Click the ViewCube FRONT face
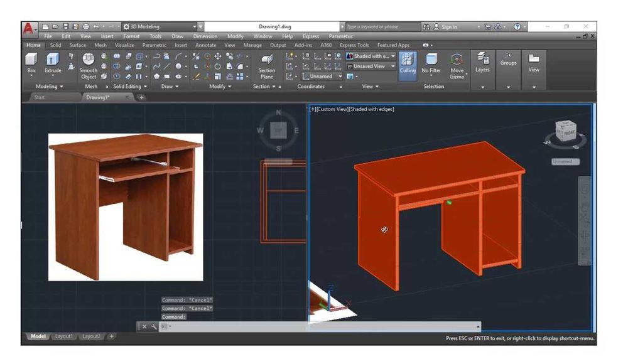 click(x=569, y=133)
